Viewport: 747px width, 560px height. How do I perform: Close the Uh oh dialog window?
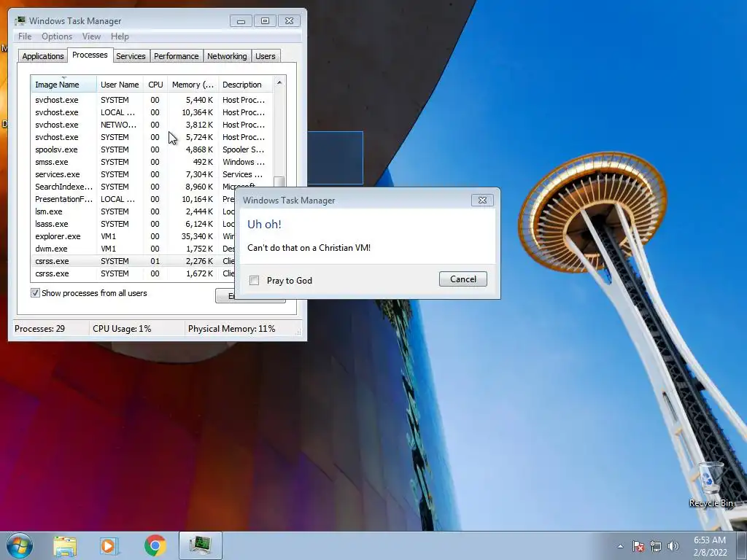(x=482, y=200)
